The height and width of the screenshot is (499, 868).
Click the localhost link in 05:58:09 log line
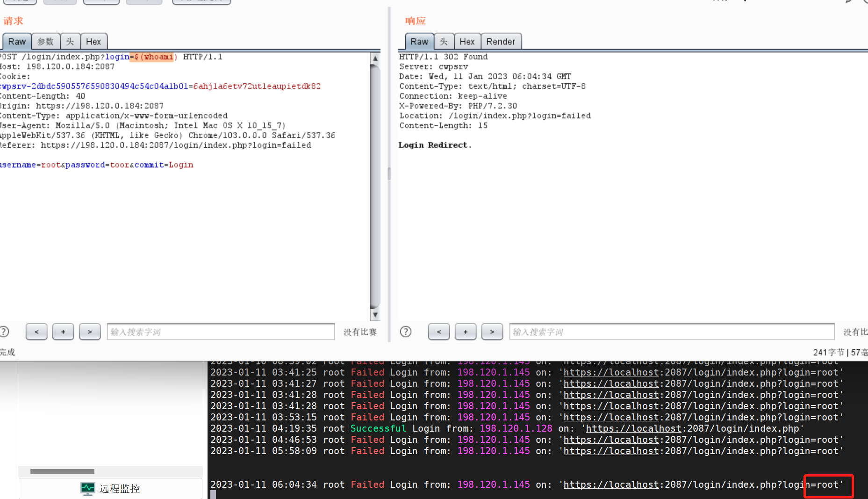coord(611,451)
